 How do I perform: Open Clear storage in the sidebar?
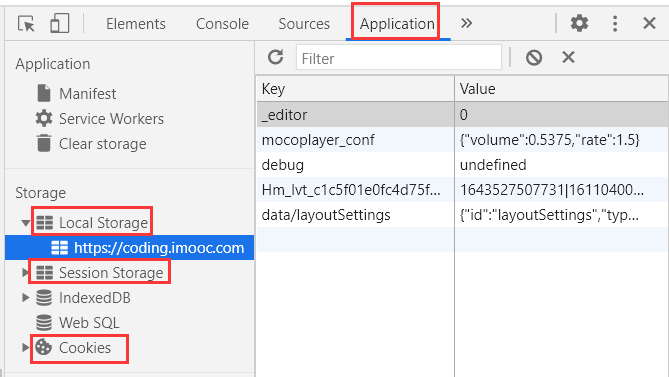(x=102, y=144)
